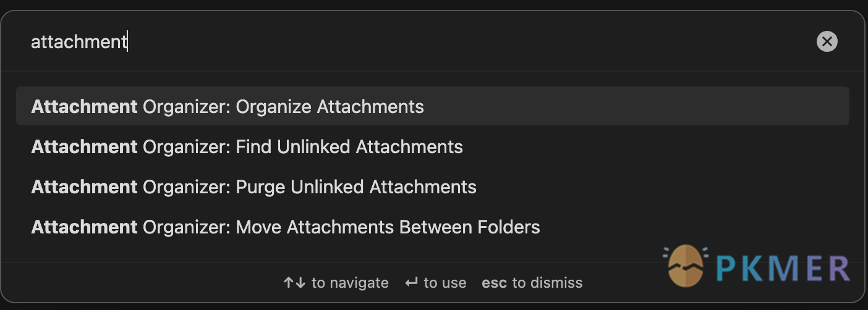
Task: Clear the search query with the X icon
Action: (827, 41)
